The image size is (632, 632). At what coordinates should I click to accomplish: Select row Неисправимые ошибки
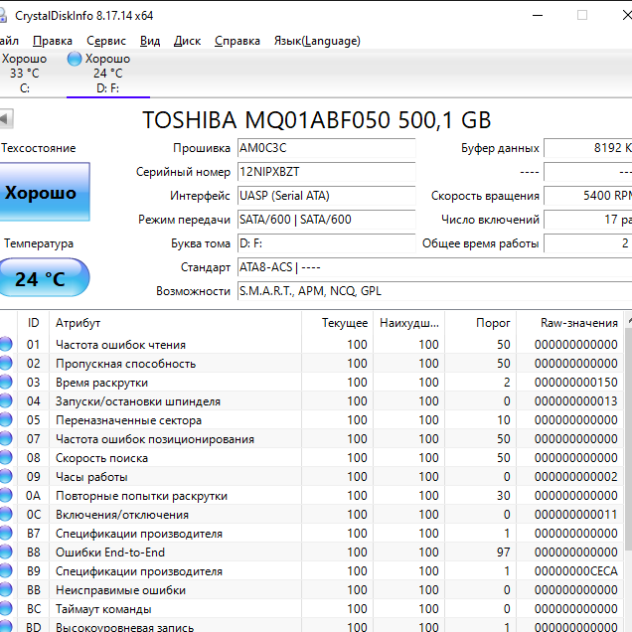tap(312, 590)
